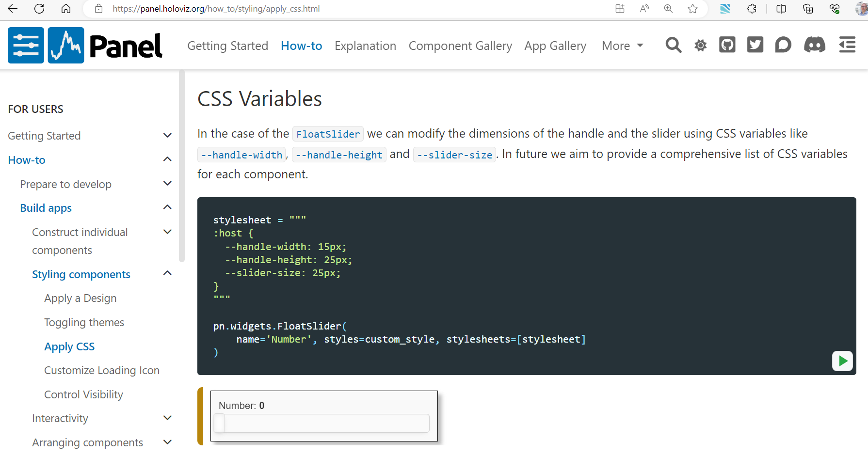Select the Explanation navigation item
The image size is (868, 456).
point(365,46)
